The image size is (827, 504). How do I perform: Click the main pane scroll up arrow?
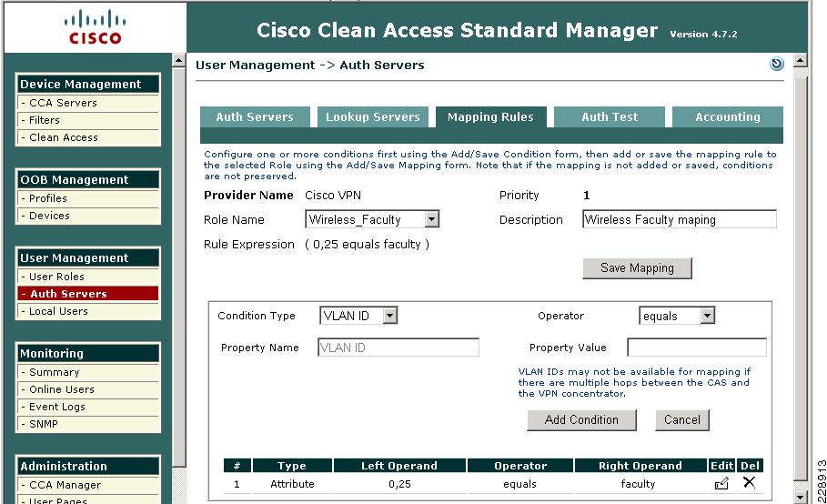800,61
